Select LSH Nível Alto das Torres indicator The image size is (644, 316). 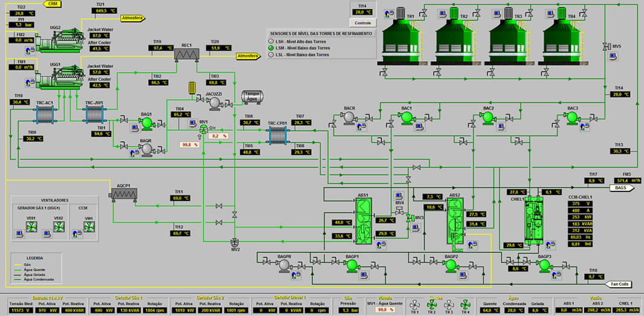(272, 41)
